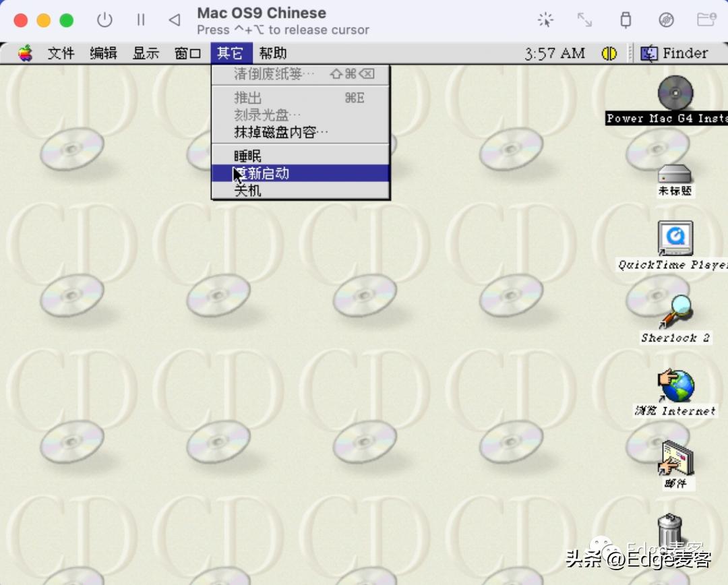Click the optical disc icon in the VM toolbar
The image size is (728, 585).
coord(666,20)
